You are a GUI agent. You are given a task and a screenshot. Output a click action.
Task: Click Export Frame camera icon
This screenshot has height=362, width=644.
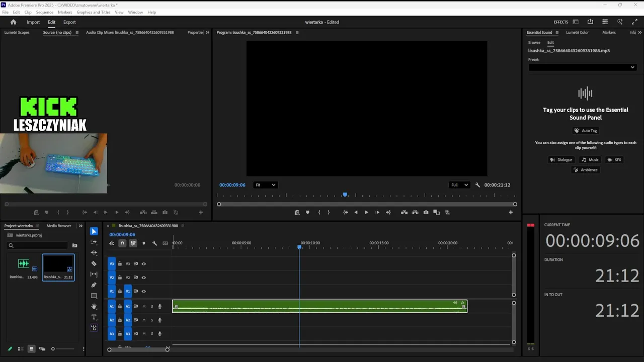(426, 212)
